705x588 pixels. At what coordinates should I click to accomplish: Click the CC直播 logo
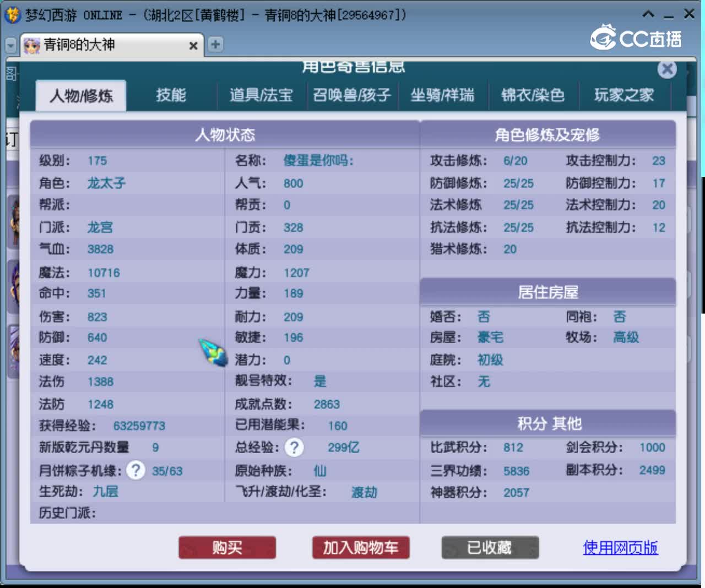(x=636, y=37)
